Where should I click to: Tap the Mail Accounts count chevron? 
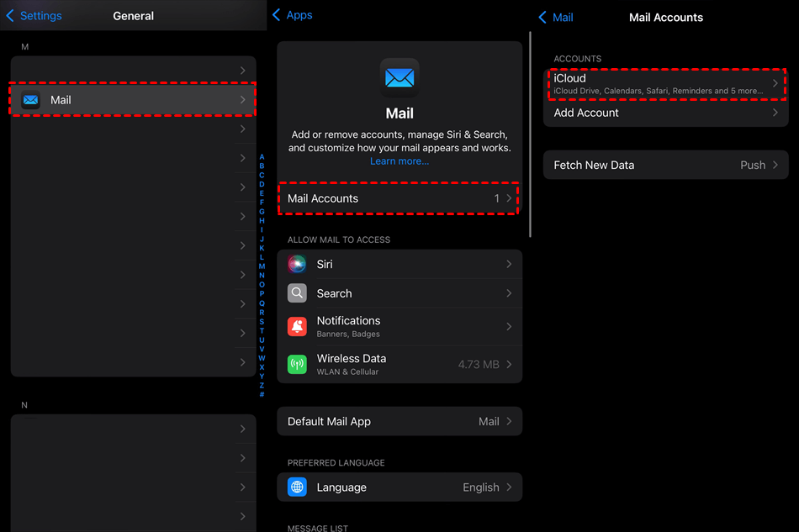[509, 198]
